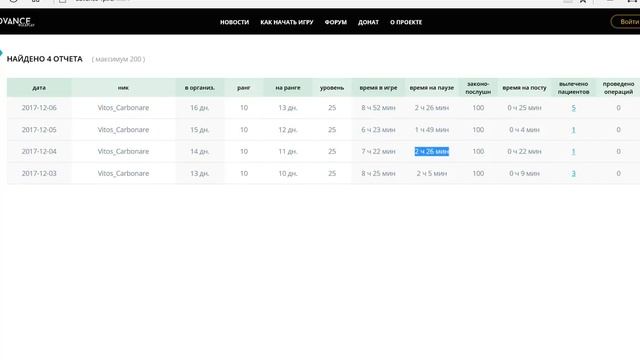Open О ПРОЕКТЕ page
Screen dimensions: 640x360
(x=406, y=22)
